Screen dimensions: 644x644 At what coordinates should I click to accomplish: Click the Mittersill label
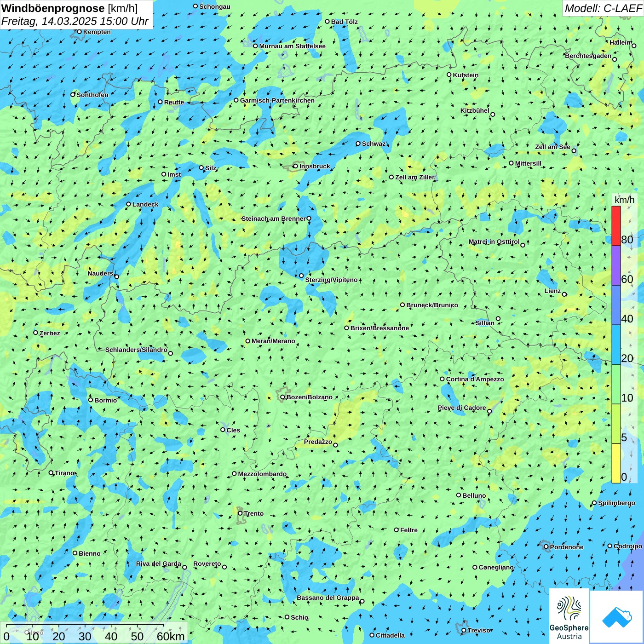coord(528,163)
